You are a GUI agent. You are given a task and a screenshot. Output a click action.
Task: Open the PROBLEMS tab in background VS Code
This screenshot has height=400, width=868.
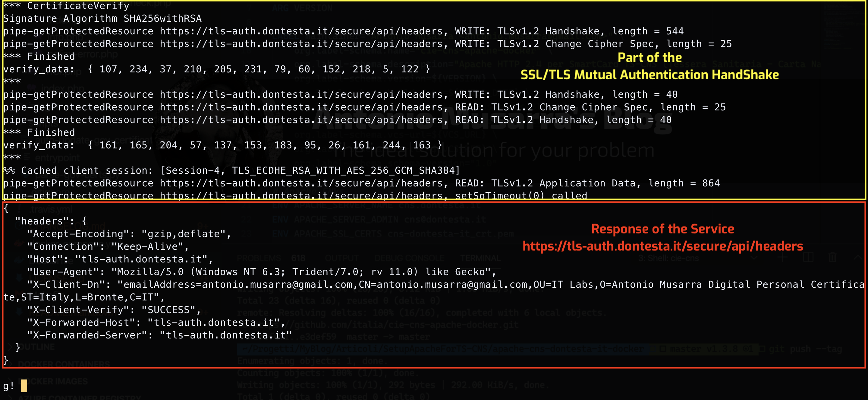(x=259, y=258)
